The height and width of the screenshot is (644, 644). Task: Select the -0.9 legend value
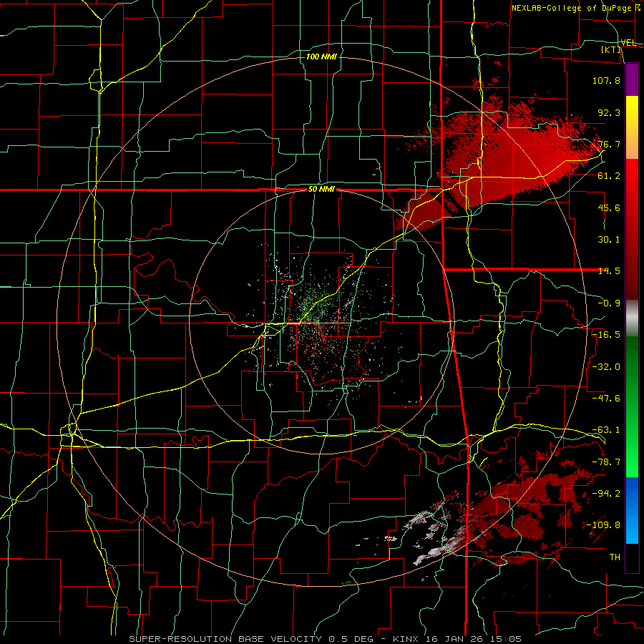coord(609,303)
